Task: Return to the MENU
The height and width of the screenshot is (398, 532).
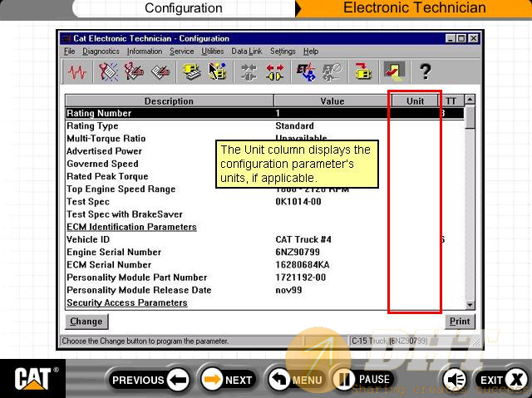Action: pyautogui.click(x=295, y=380)
